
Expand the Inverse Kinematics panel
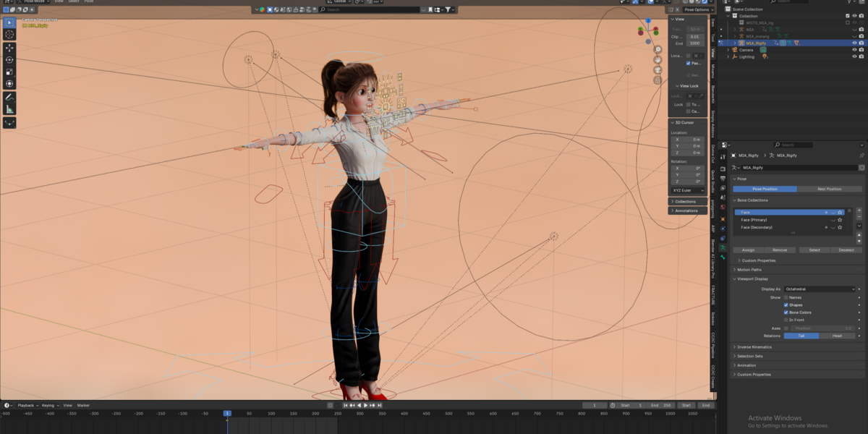(754, 347)
